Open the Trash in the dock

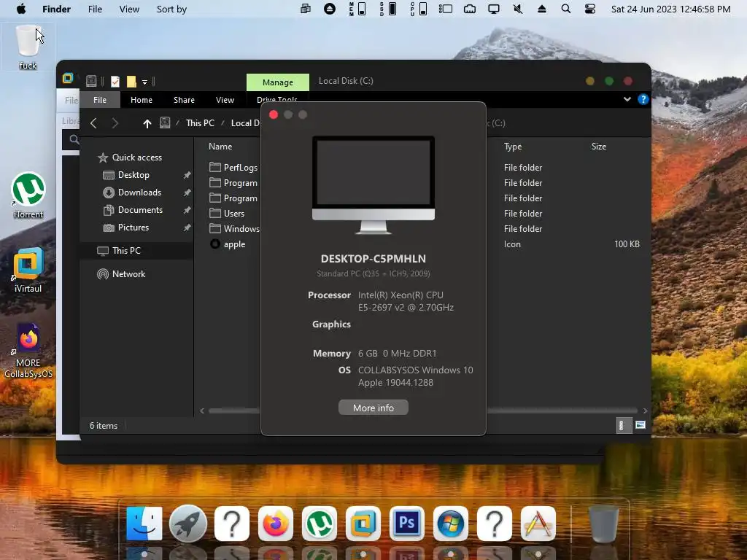(x=603, y=524)
